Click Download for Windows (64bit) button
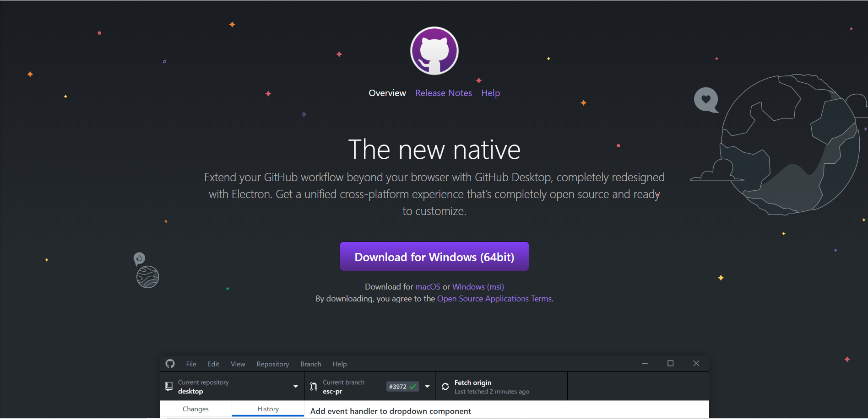Image resolution: width=868 pixels, height=419 pixels. 434,257
